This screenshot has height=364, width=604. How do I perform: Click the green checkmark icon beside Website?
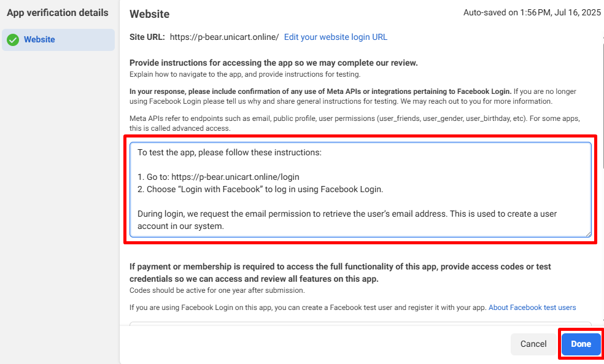[x=13, y=40]
